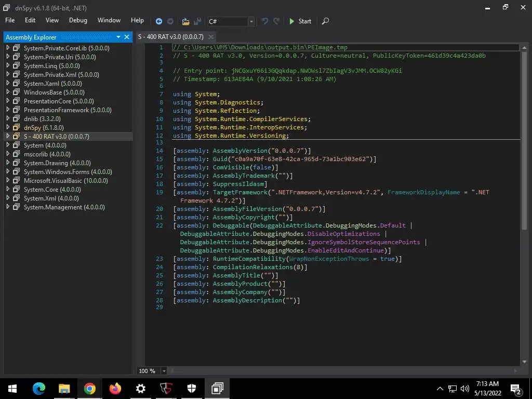532x399 pixels.
Task: Click the network tray icon
Action: click(x=453, y=389)
